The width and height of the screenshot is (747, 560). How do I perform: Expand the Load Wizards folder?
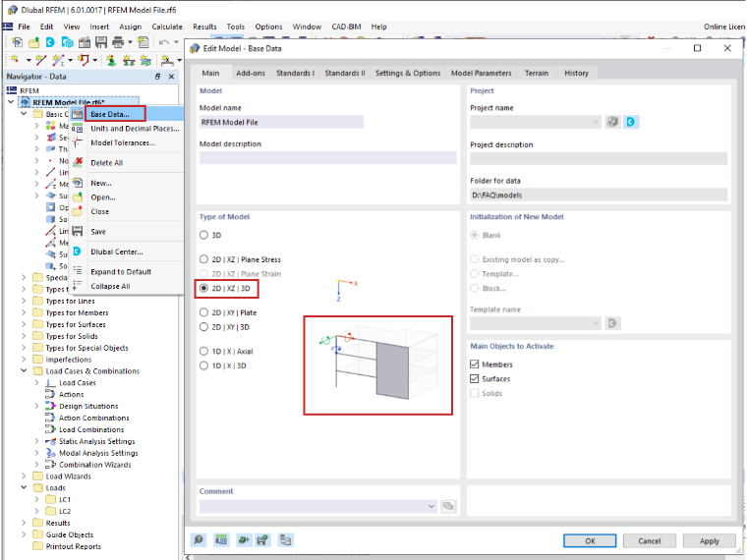24,476
